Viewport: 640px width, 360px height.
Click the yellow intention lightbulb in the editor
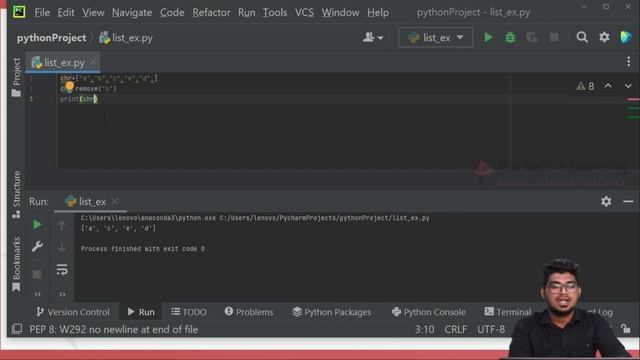[x=69, y=86]
